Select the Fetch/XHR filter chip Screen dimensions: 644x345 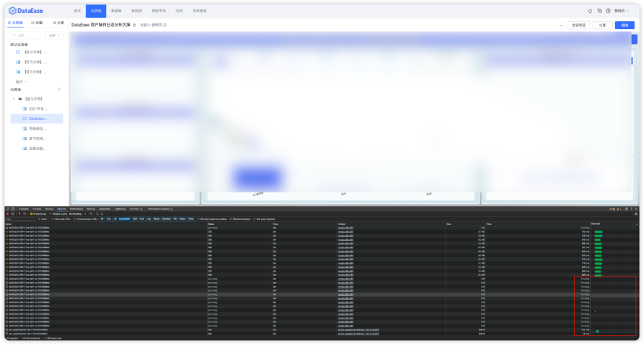(x=125, y=219)
